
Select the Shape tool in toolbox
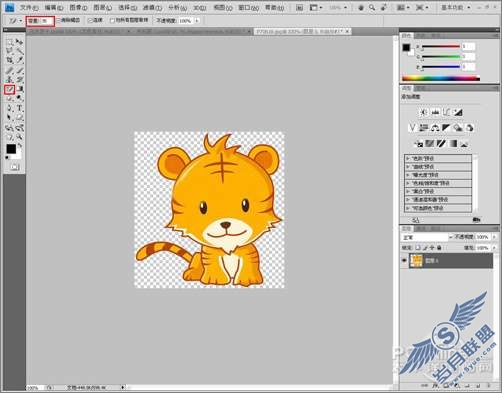19,118
